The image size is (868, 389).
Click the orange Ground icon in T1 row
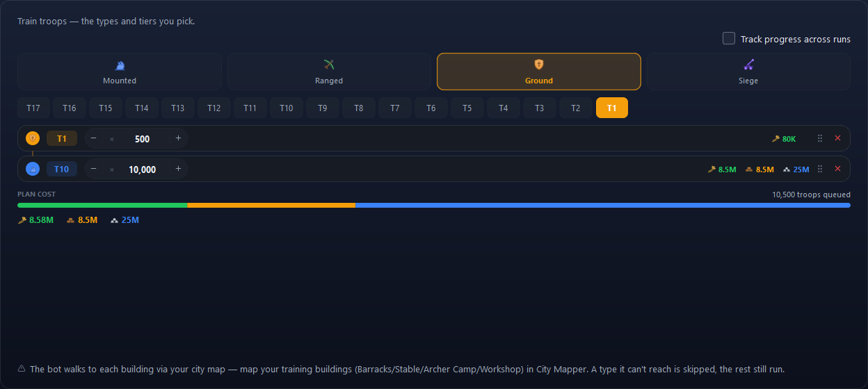33,138
